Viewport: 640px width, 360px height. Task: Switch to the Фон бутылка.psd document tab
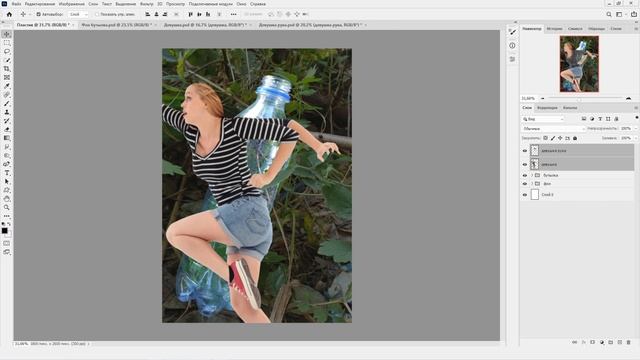(116, 25)
